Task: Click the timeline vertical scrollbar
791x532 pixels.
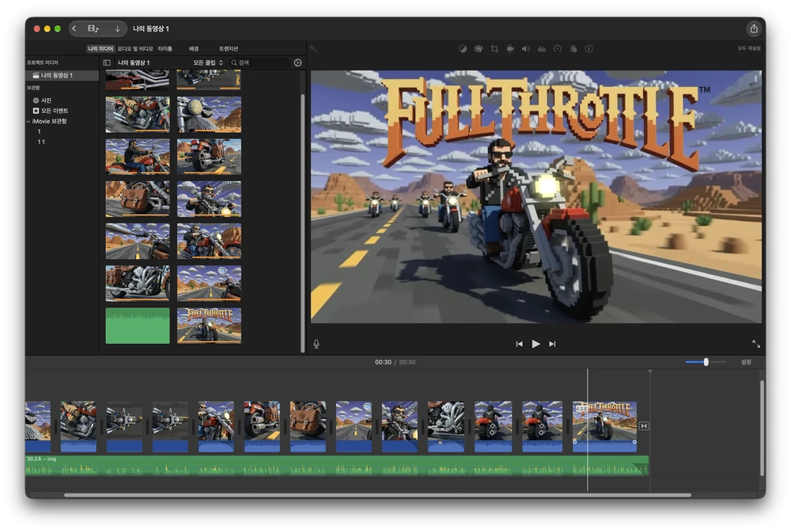Action: pos(762,428)
